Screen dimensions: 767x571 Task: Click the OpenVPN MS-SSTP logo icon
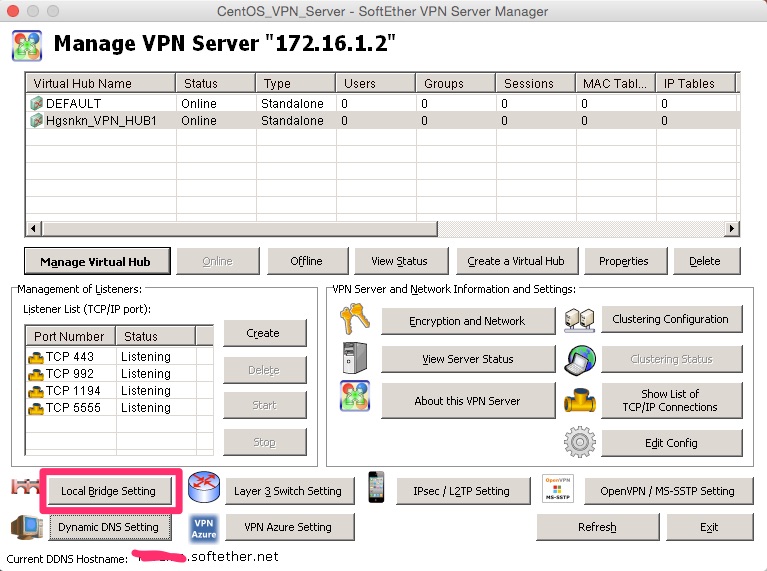pyautogui.click(x=558, y=488)
